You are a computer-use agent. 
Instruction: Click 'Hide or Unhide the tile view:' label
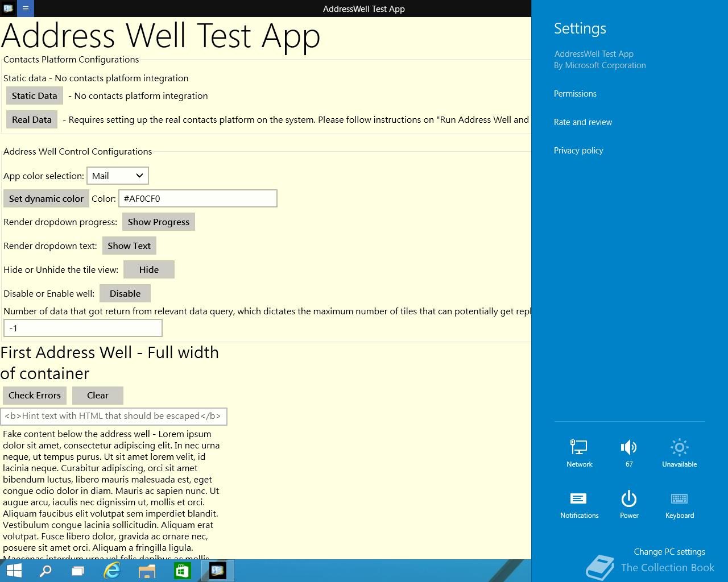click(61, 270)
